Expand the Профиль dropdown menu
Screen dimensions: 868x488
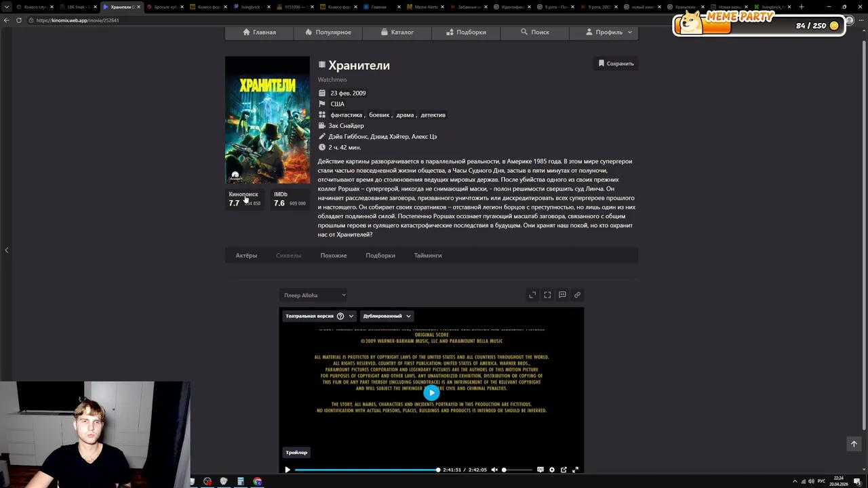(604, 32)
